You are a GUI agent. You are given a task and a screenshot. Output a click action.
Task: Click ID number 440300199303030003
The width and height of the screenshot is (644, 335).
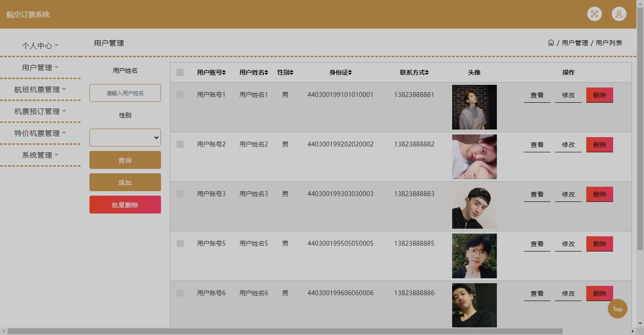coord(340,194)
